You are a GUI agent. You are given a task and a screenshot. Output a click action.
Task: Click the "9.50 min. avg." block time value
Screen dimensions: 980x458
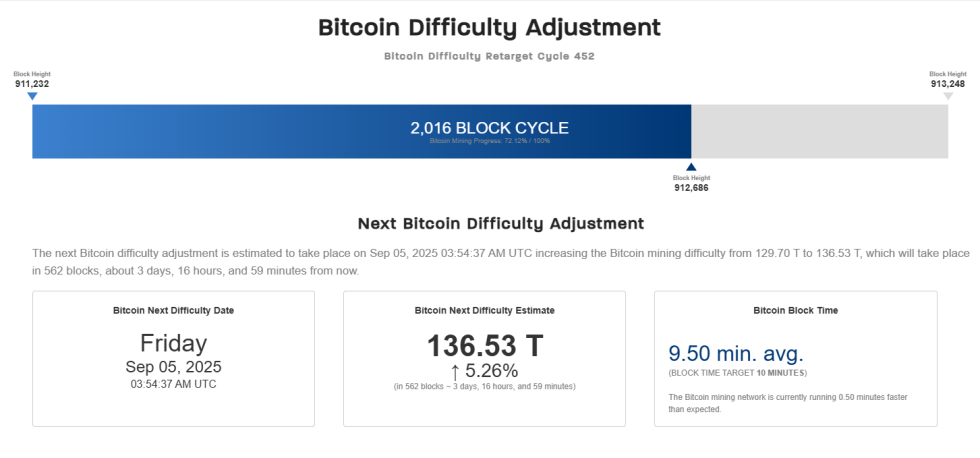735,353
